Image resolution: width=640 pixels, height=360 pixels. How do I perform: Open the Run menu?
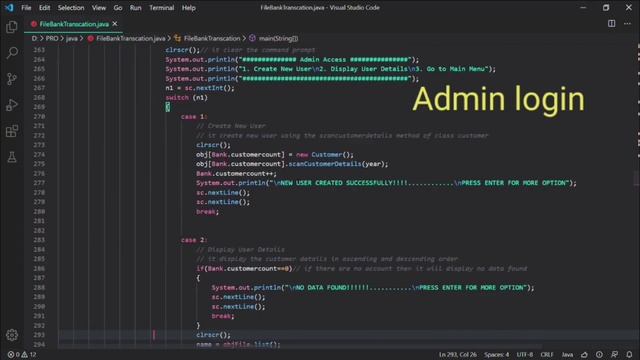[x=135, y=7]
